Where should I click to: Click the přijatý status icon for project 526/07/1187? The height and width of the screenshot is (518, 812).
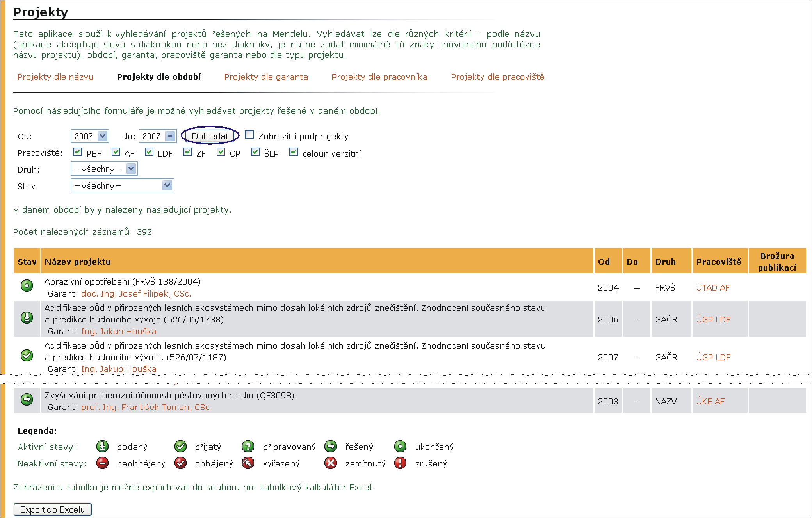coord(27,355)
